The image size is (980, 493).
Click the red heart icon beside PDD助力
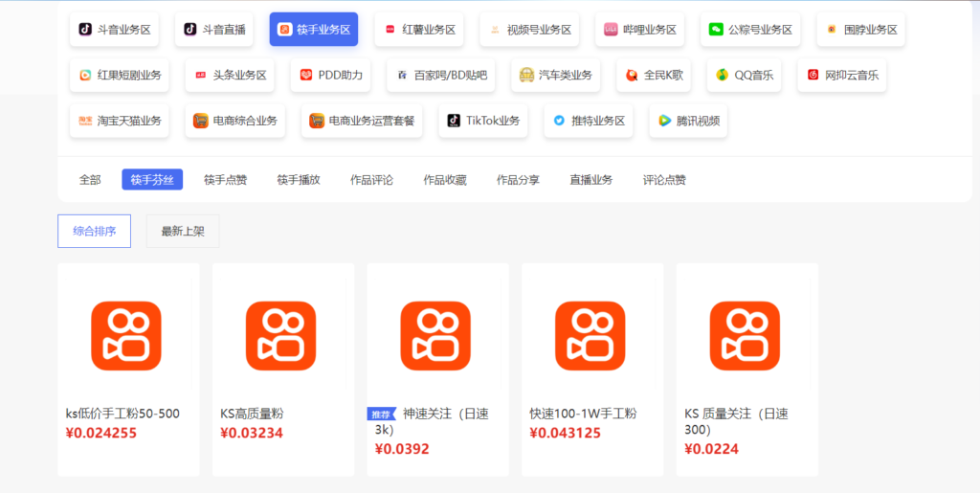[x=305, y=76]
